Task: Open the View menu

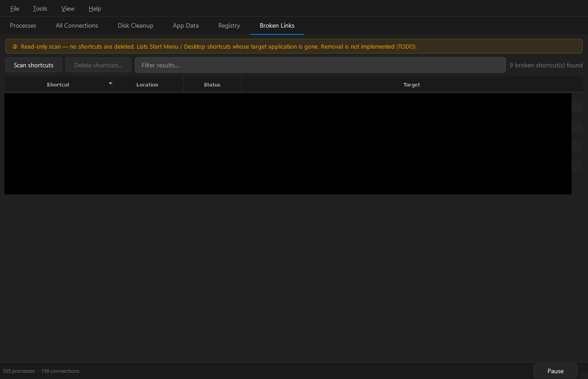Action: [68, 8]
